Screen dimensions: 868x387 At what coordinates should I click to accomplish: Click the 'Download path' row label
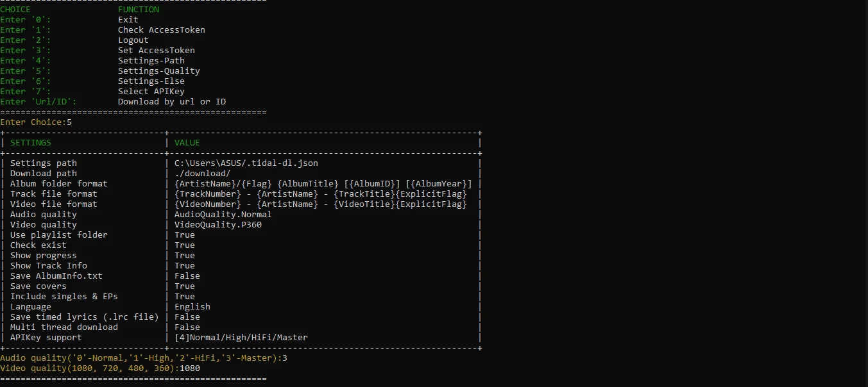click(x=44, y=174)
